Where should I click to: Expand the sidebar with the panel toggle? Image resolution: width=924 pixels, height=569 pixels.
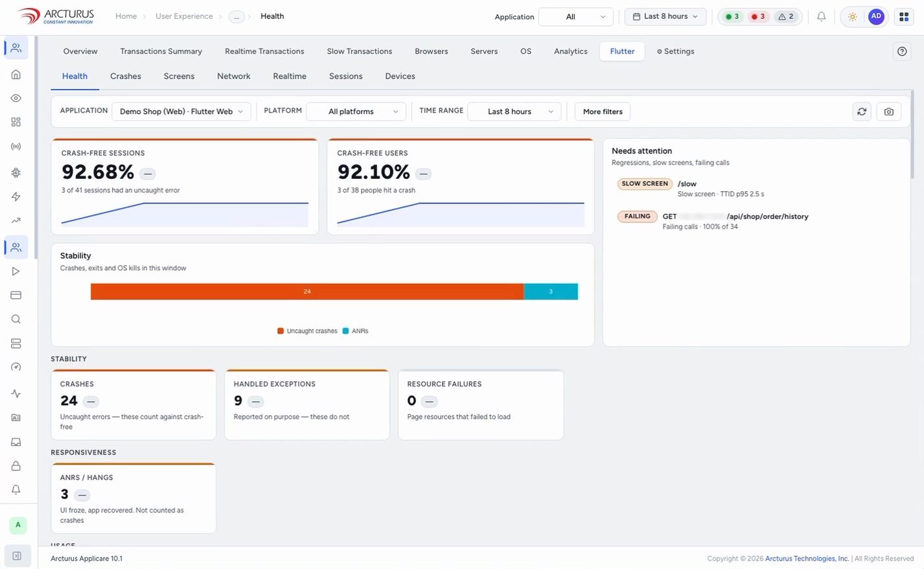point(17,556)
